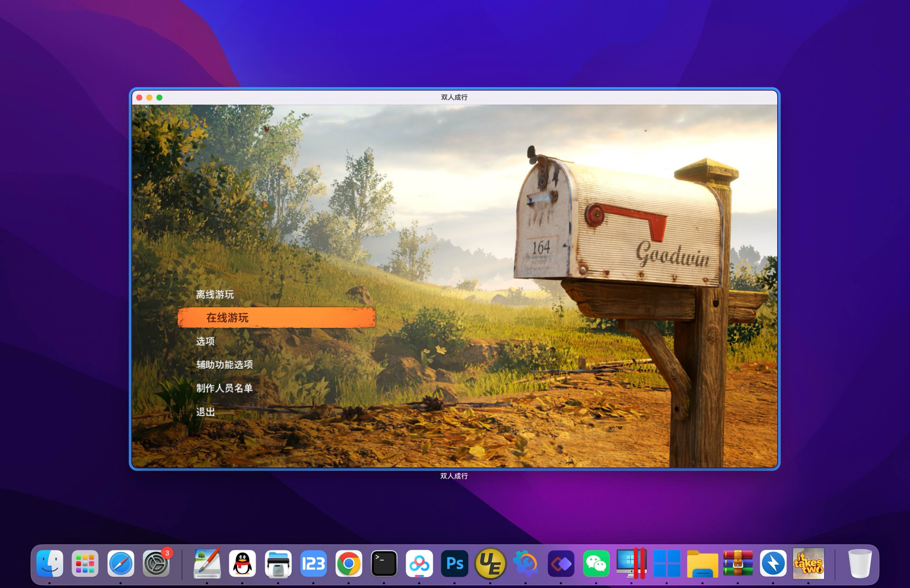Launch QQ penguin app from Dock

click(x=242, y=563)
